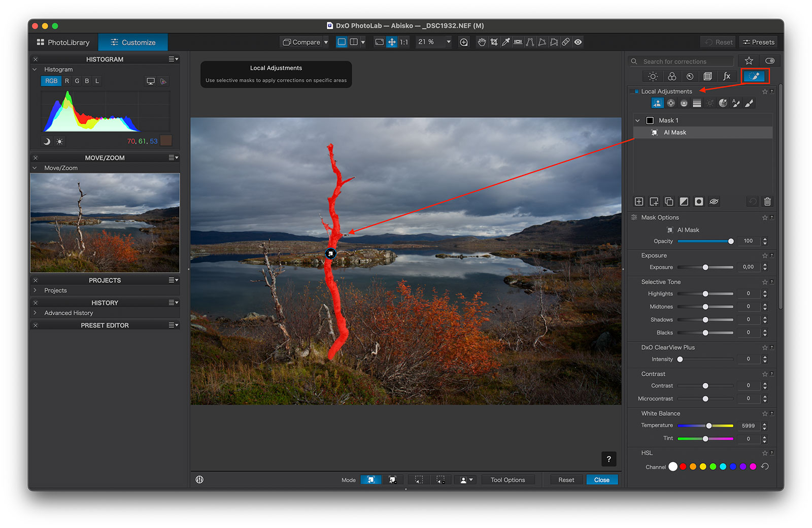Open the Effects fx tab
This screenshot has width=812, height=528.
pos(727,76)
